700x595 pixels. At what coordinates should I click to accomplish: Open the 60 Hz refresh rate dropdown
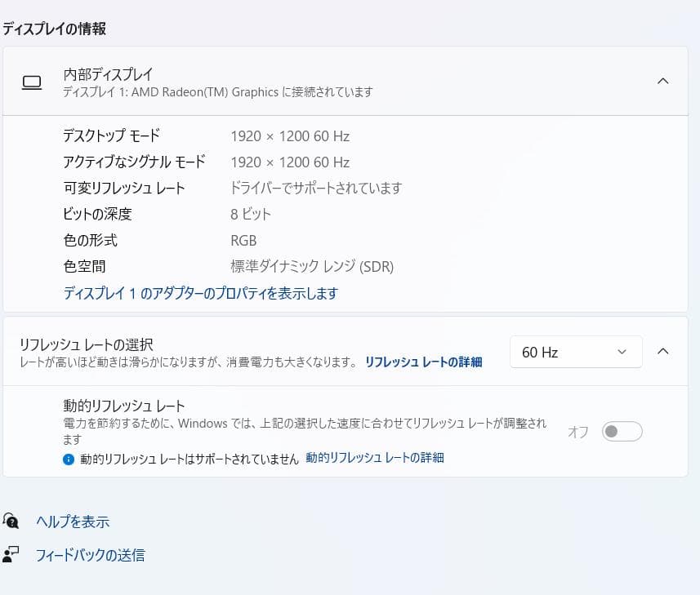pos(575,352)
